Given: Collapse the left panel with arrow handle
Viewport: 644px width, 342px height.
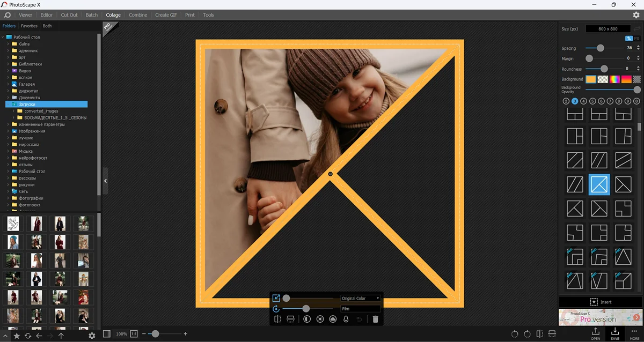Looking at the screenshot, I should (105, 181).
